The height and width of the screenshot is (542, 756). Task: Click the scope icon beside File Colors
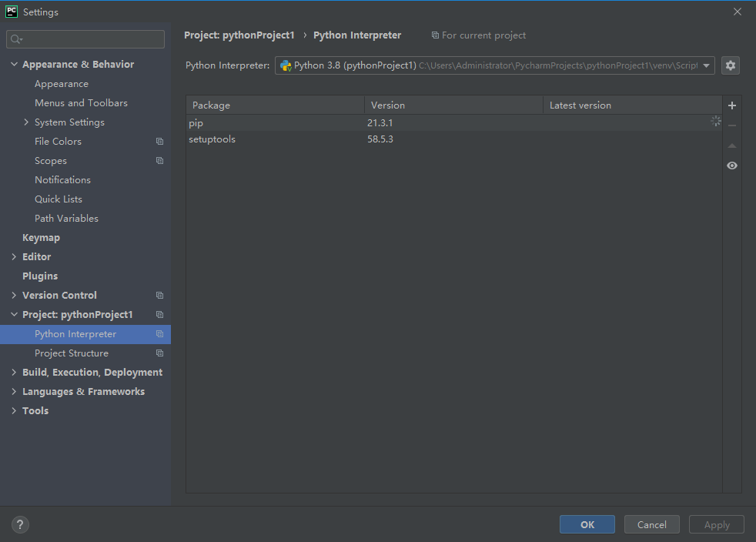point(159,141)
